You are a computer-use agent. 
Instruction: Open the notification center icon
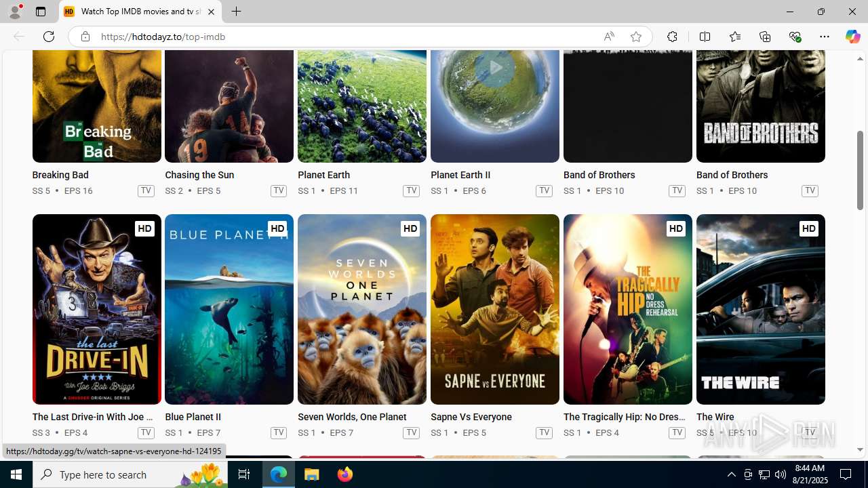846,474
